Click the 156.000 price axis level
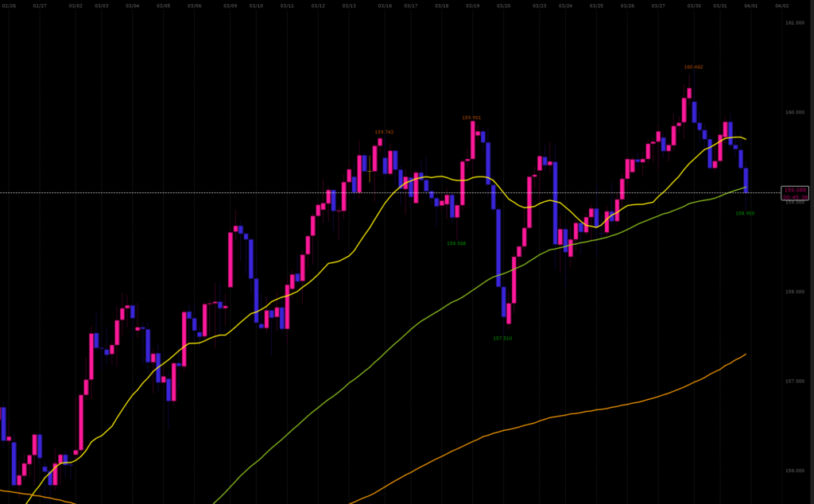 coord(794,470)
